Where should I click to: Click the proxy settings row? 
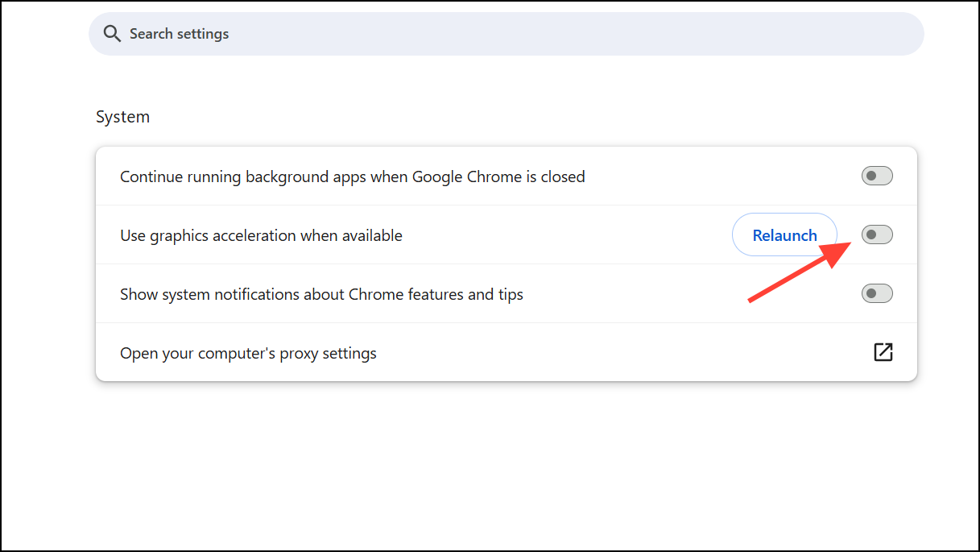point(248,352)
